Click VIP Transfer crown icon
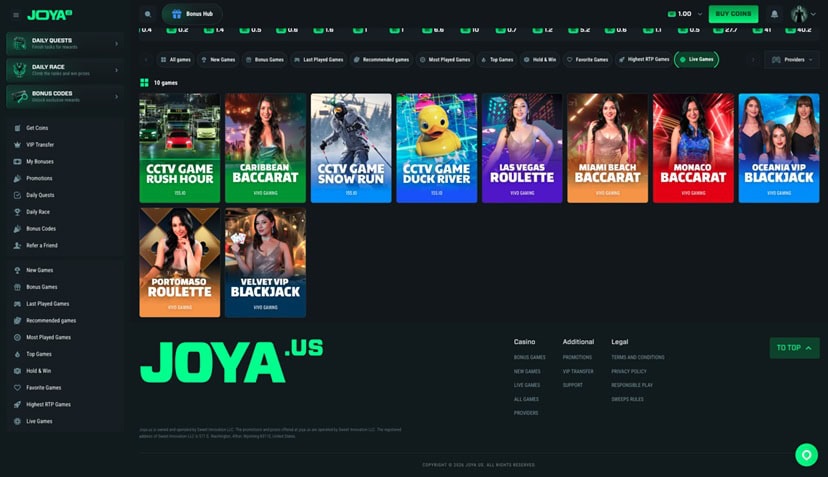The width and height of the screenshot is (828, 477). [x=17, y=145]
